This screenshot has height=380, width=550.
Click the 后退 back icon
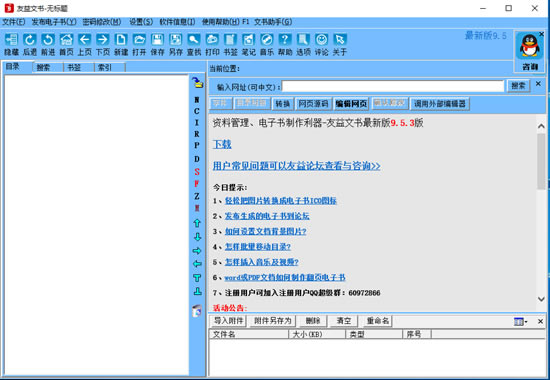point(29,40)
